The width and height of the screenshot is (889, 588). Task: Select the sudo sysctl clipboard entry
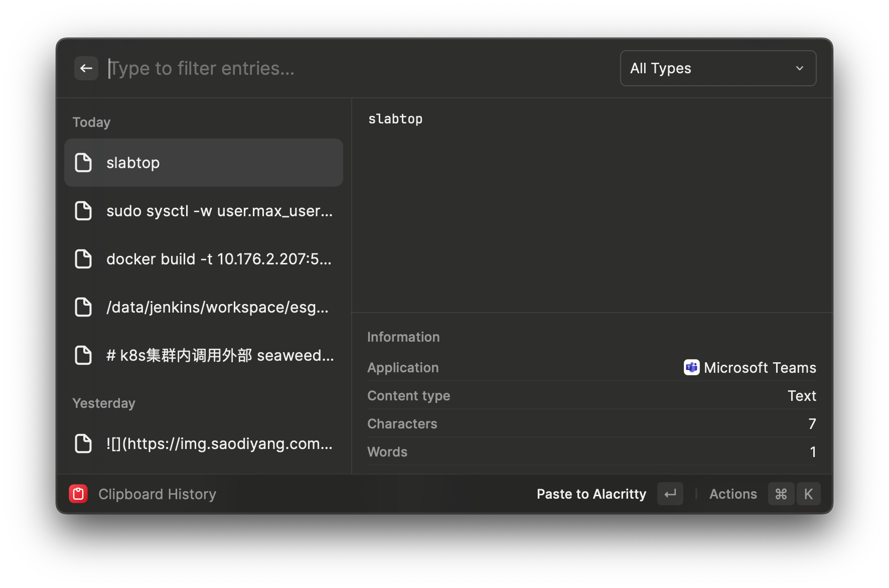[x=219, y=211]
